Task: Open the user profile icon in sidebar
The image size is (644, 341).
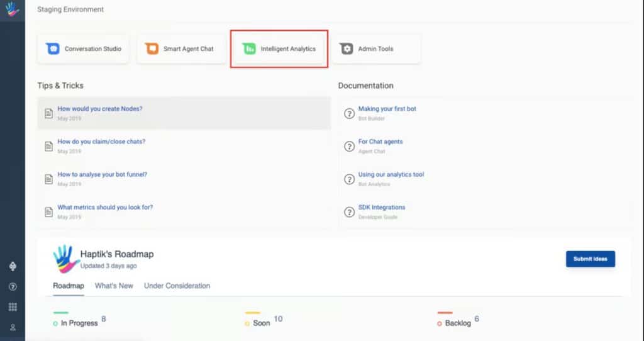Action: pos(13,327)
